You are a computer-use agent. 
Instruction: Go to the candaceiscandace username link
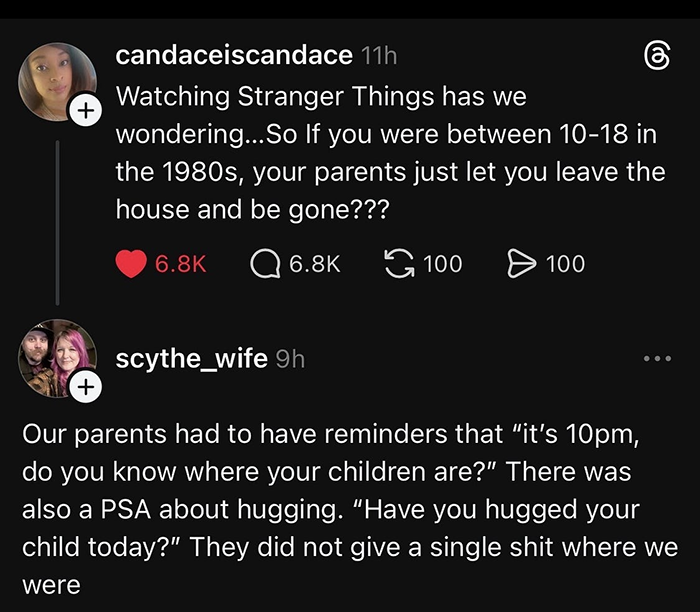(x=234, y=56)
